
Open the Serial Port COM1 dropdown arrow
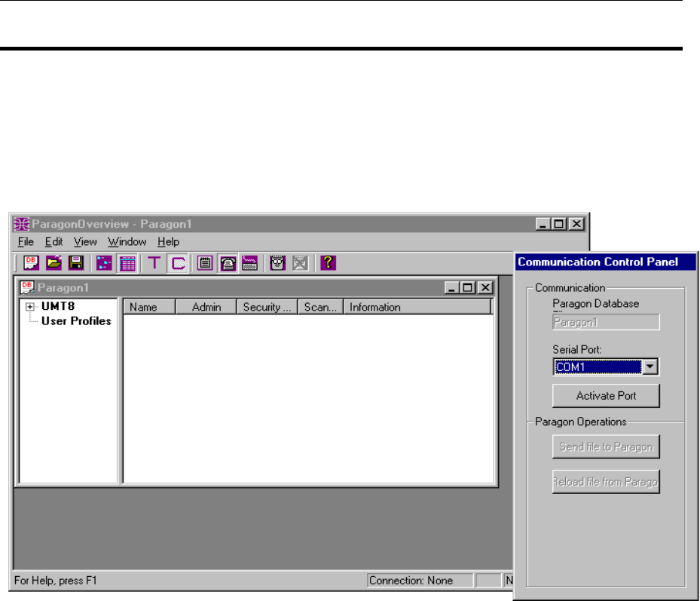pyautogui.click(x=650, y=366)
